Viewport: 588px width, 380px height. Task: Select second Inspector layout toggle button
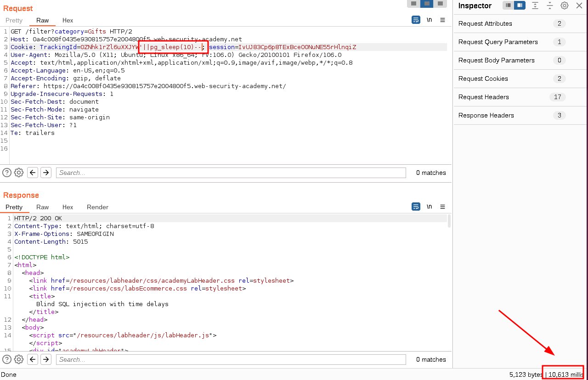click(520, 6)
